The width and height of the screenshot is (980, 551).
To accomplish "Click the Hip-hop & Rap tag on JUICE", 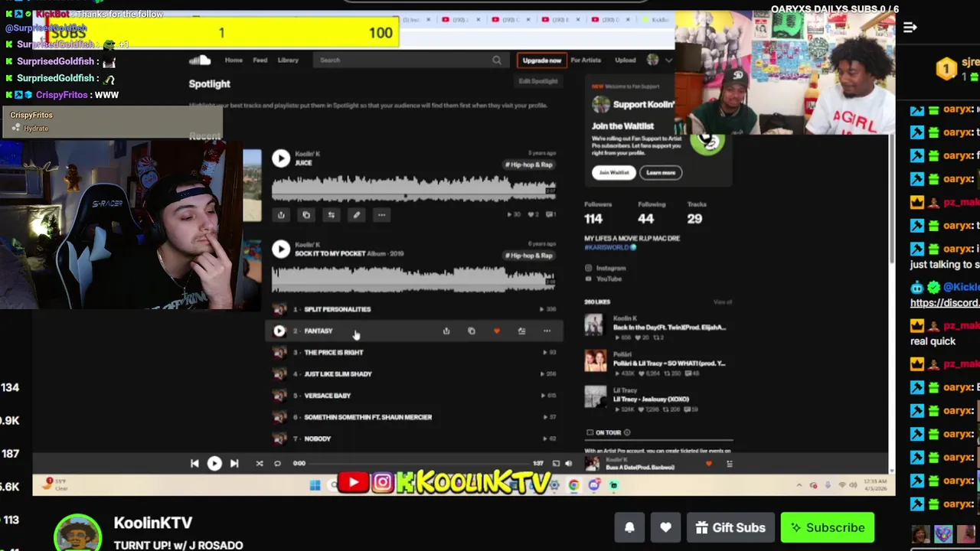I will coord(528,165).
